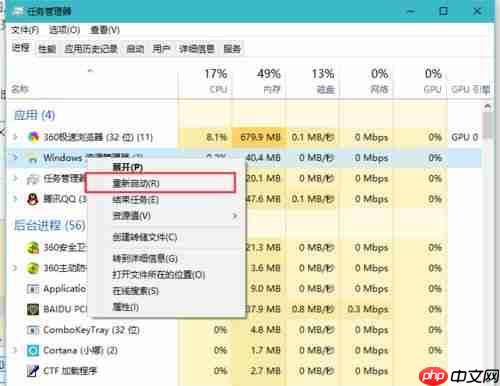Expand the 360主动防御 process group

point(15,268)
